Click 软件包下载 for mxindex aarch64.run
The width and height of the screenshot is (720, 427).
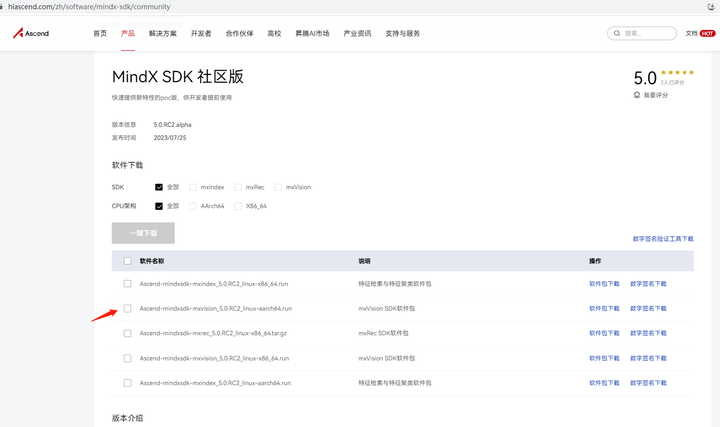coord(604,383)
